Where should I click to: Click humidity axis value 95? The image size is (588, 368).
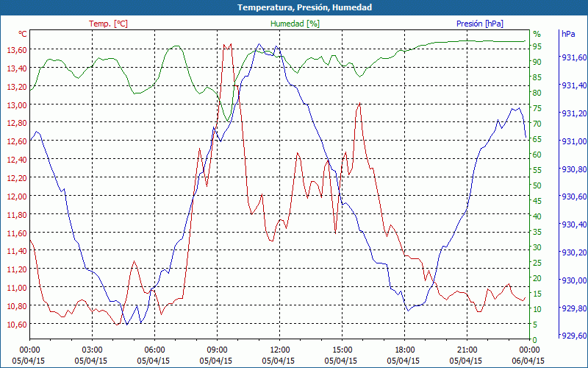point(537,46)
